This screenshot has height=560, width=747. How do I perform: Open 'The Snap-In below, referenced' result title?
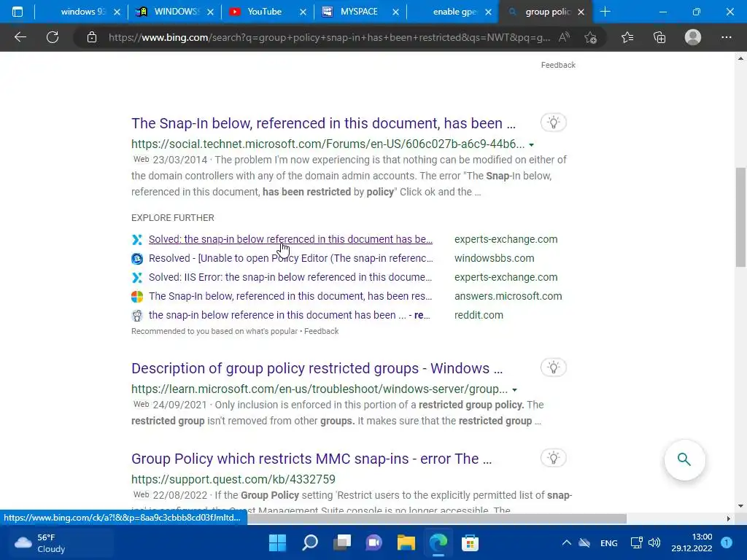pos(323,122)
